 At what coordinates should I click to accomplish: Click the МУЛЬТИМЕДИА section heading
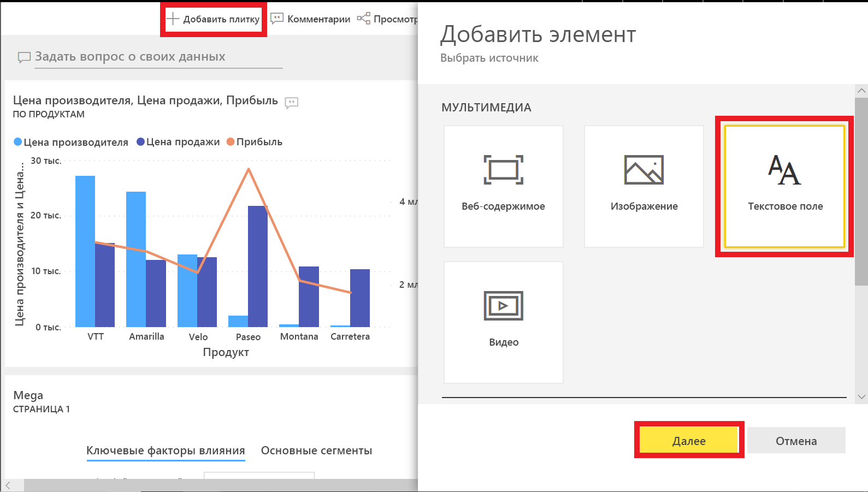point(486,108)
